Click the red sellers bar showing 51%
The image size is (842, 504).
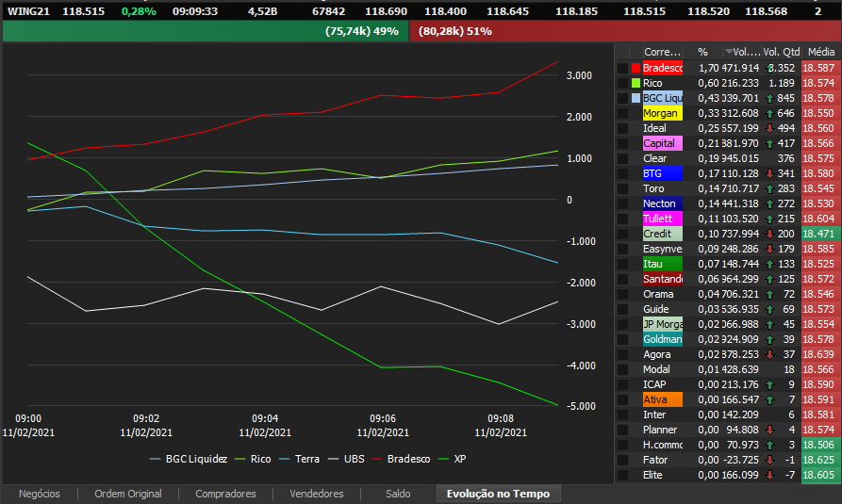pyautogui.click(x=625, y=31)
